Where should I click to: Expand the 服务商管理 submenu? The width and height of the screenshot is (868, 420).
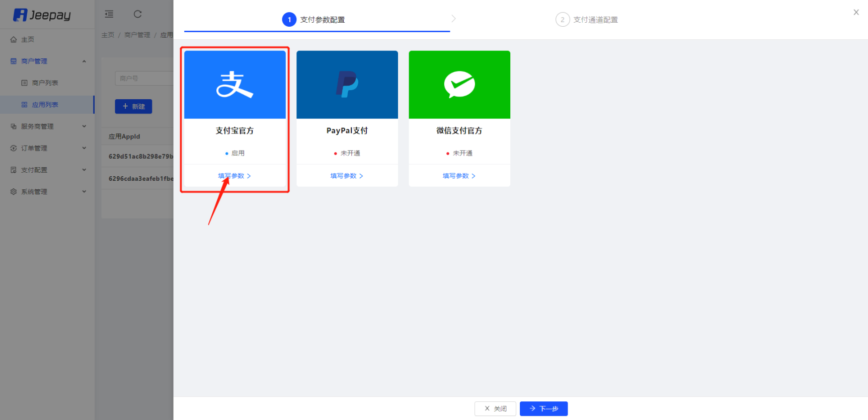[x=84, y=126]
